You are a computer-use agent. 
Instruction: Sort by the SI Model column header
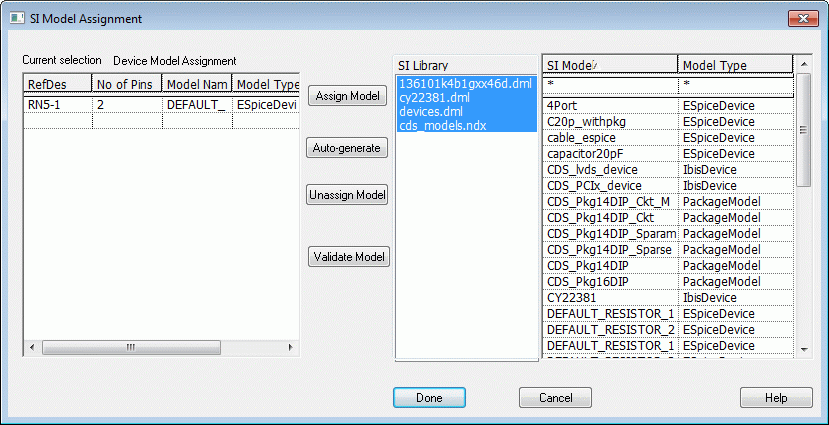pyautogui.click(x=609, y=65)
